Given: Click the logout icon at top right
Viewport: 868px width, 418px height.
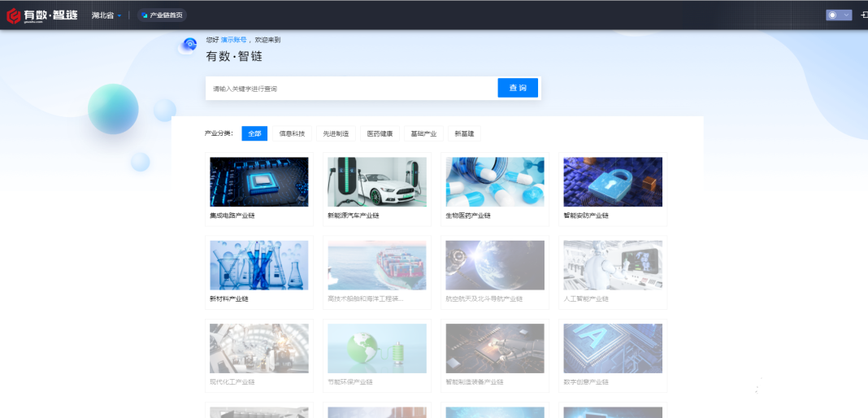Looking at the screenshot, I should pyautogui.click(x=864, y=15).
